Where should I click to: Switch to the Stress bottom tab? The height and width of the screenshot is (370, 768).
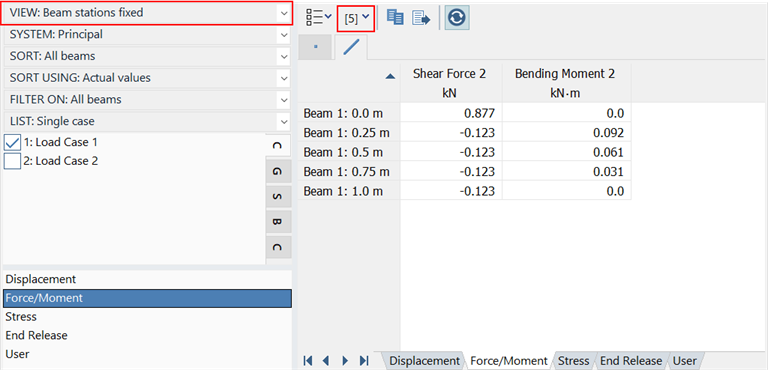575,361
